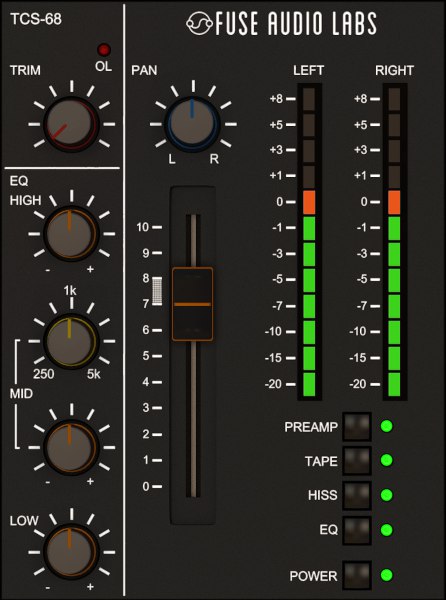This screenshot has height=600, width=446.
Task: Click the RIGHT meter heading
Action: point(394,70)
